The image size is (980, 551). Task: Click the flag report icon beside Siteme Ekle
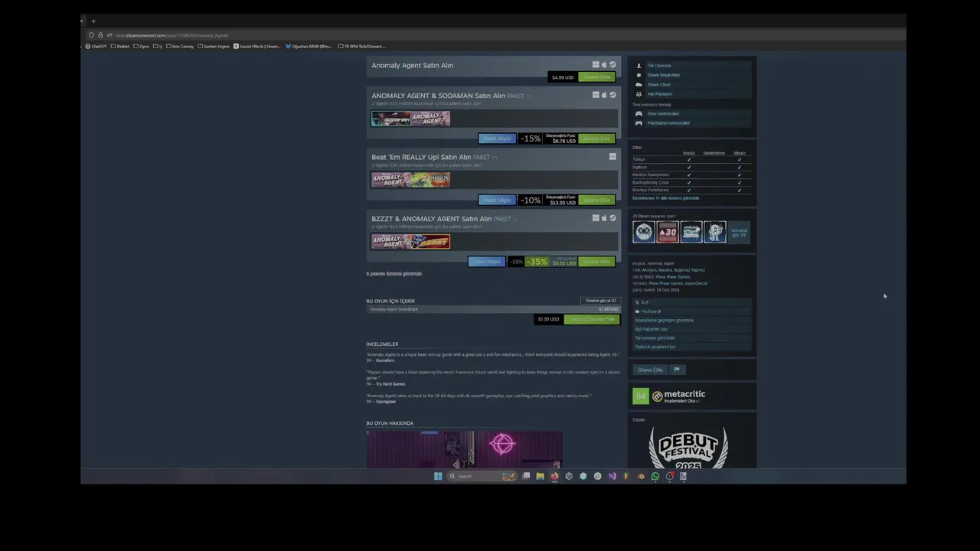click(x=677, y=370)
